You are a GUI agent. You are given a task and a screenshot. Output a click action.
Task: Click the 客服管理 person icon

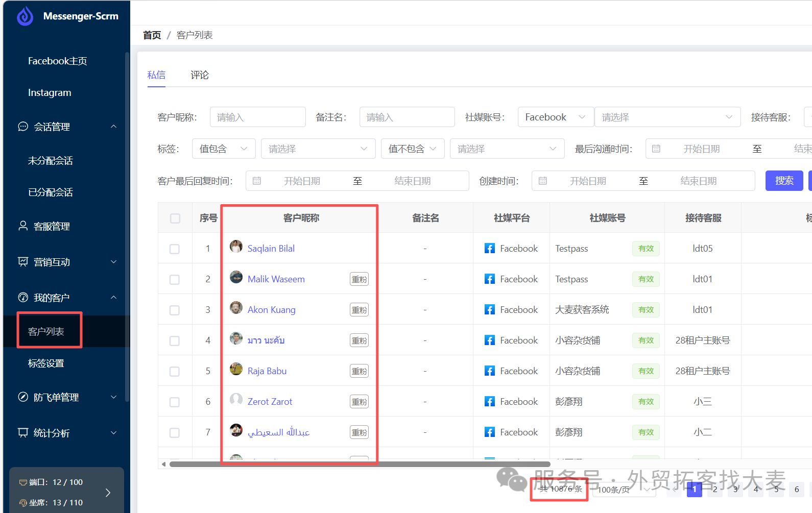tap(23, 226)
